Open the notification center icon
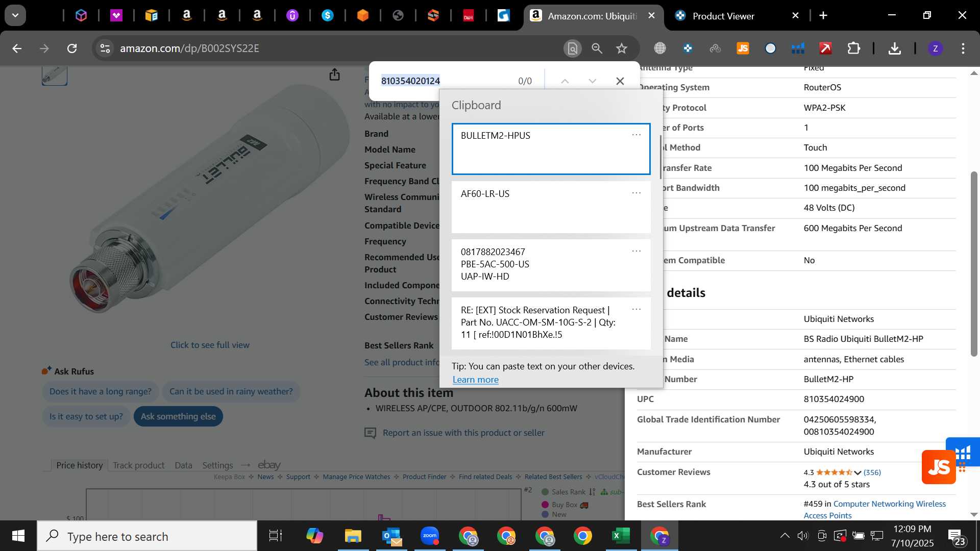 (956, 537)
